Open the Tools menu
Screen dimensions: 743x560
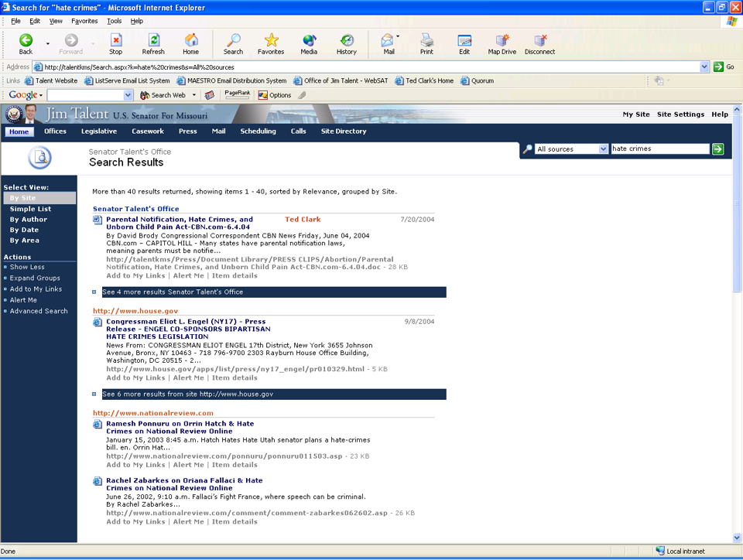coord(114,21)
